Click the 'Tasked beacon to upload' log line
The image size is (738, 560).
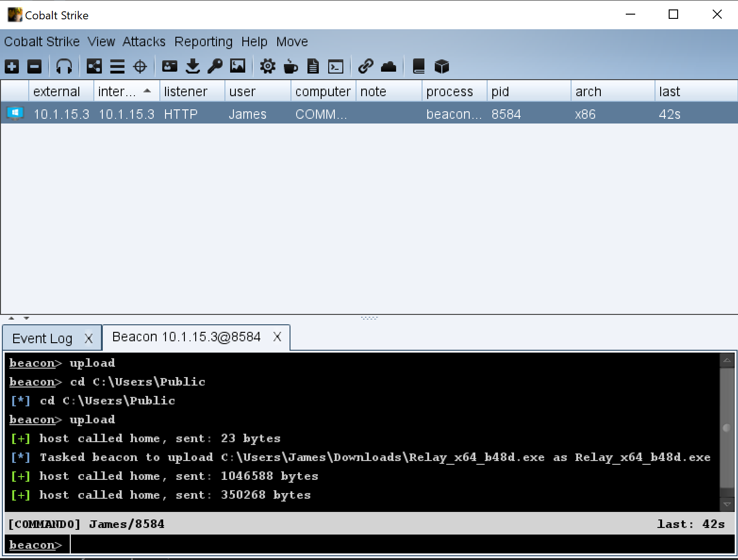[x=360, y=457]
